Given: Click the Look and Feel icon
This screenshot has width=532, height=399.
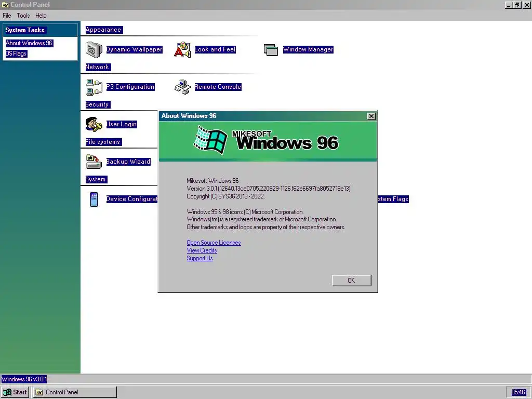Looking at the screenshot, I should coord(182,50).
